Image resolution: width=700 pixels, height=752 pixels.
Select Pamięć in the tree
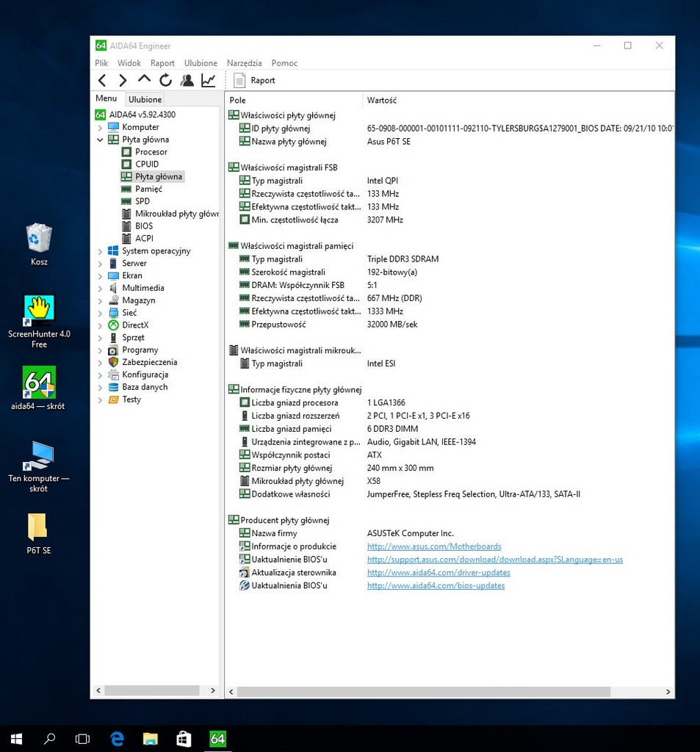click(148, 189)
